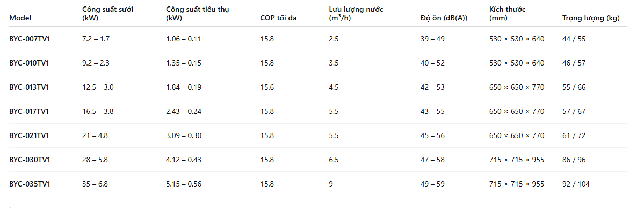This screenshot has height=208, width=644.
Task: Select the BYC-035TV1 model cell
Action: click(30, 184)
